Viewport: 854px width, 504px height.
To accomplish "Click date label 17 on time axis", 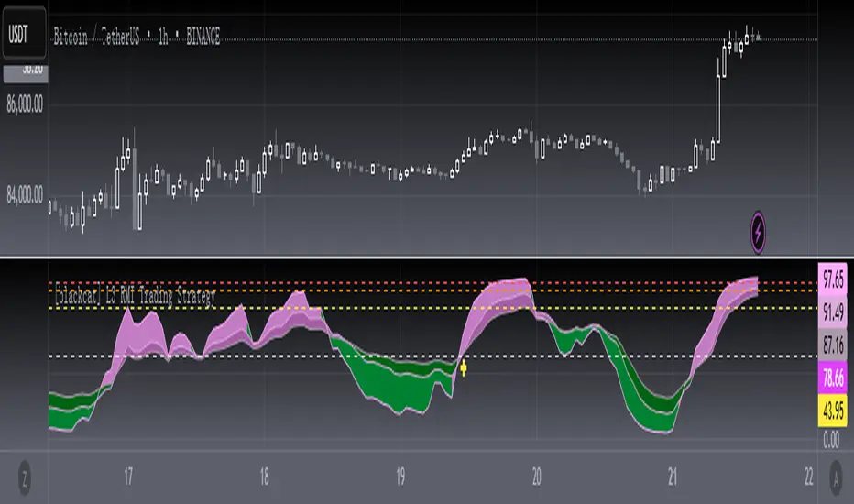I will click(128, 477).
